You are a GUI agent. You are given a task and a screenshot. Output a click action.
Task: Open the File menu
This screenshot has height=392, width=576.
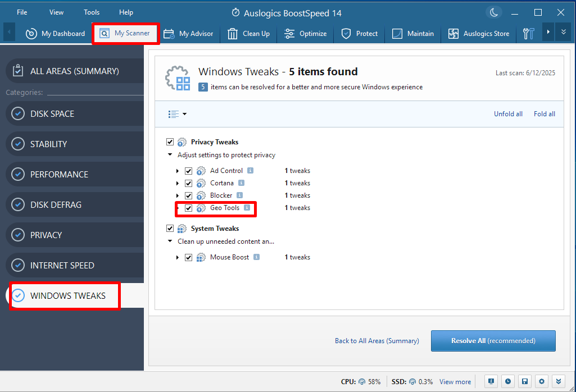point(22,12)
